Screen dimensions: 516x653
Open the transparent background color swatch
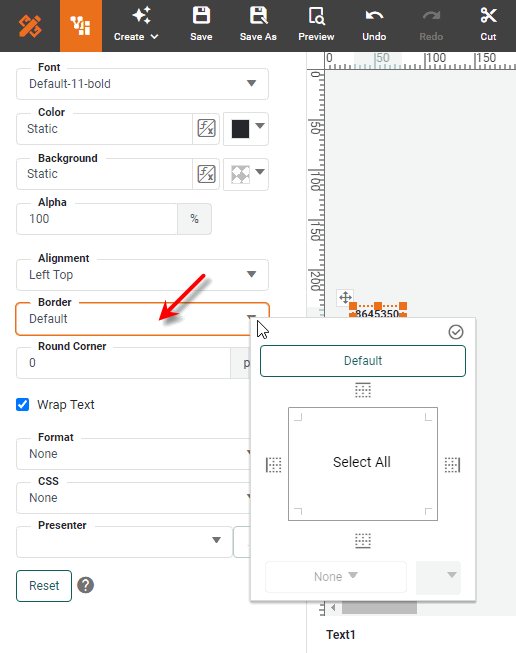click(x=246, y=174)
